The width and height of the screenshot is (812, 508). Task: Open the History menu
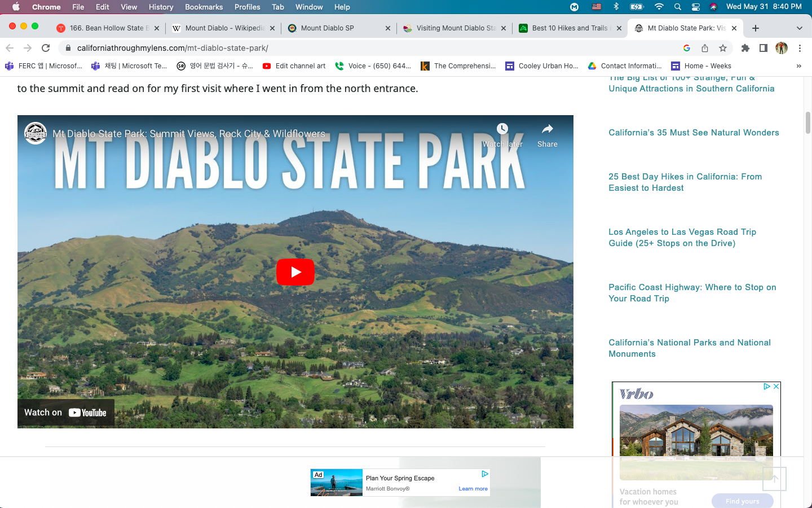point(161,7)
